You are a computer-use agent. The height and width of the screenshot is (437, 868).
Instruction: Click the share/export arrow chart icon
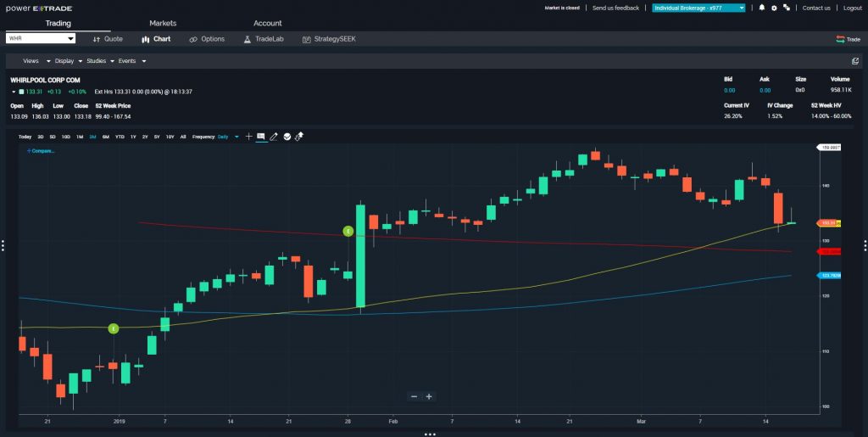tap(299, 137)
